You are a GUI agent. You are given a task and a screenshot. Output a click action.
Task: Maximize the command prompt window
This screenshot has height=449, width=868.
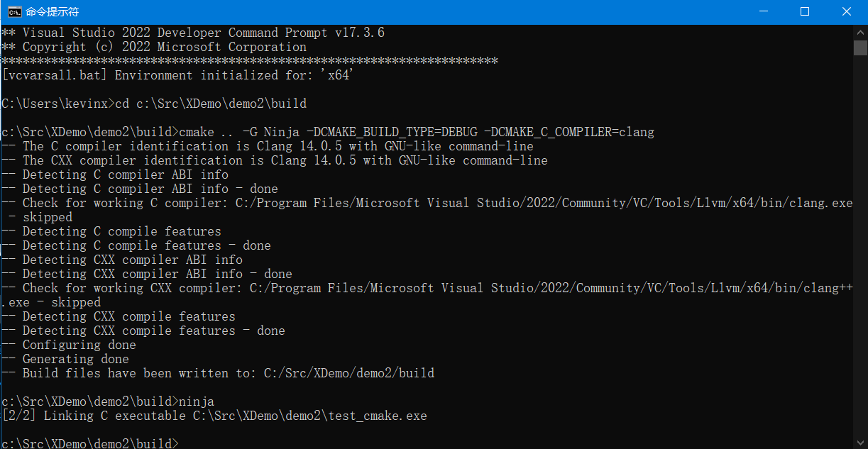point(804,11)
